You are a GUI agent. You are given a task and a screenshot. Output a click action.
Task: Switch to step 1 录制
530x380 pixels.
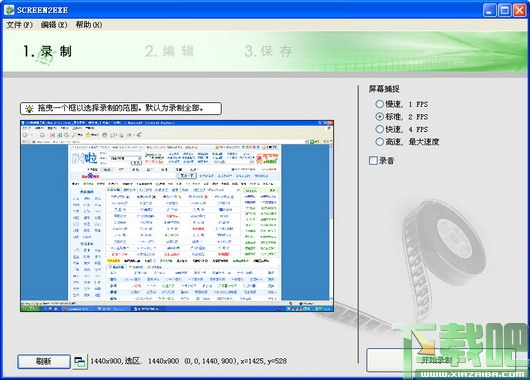pyautogui.click(x=47, y=52)
